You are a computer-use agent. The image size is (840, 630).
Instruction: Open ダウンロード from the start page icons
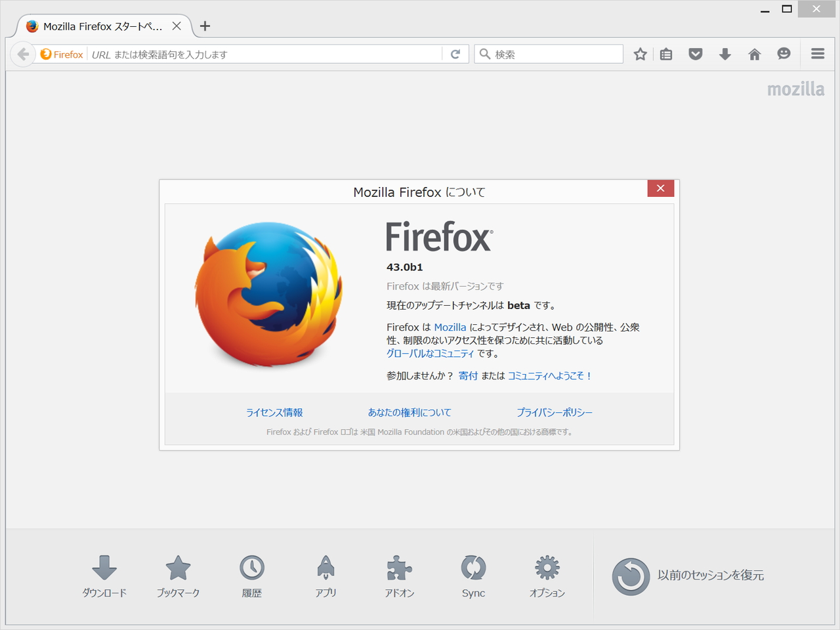tap(104, 576)
